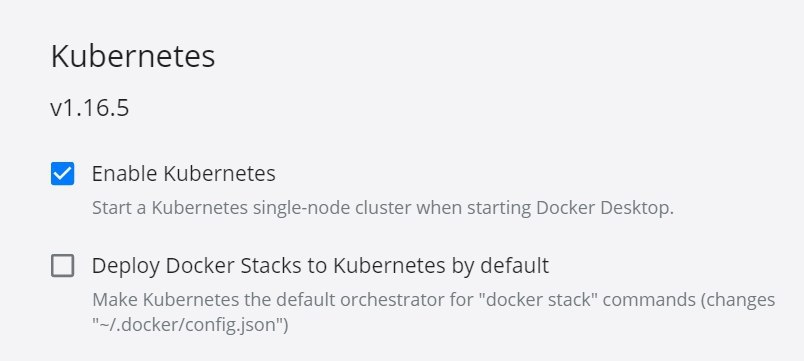804x361 pixels.
Task: Click the words "Docker Desktop" in description
Action: tap(605, 208)
